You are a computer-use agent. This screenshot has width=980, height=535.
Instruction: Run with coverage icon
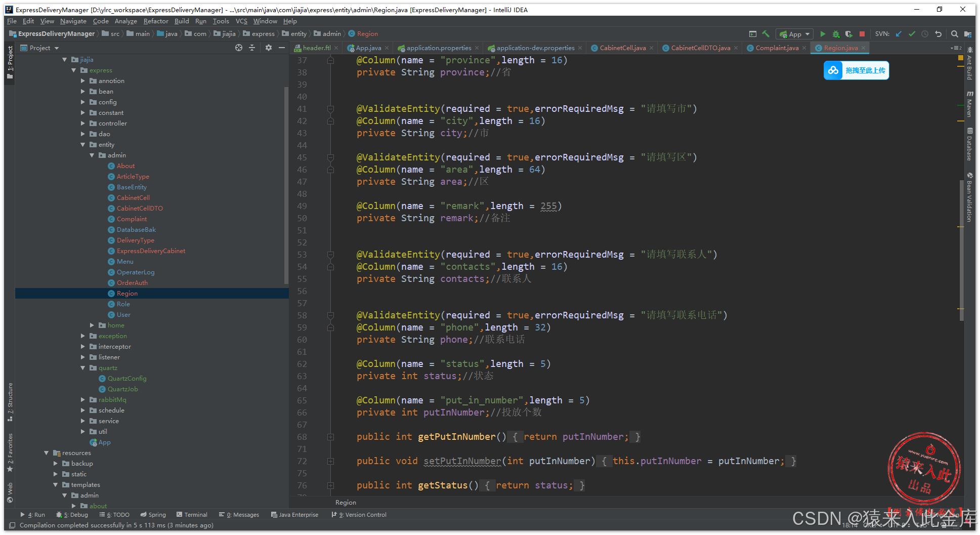[849, 34]
